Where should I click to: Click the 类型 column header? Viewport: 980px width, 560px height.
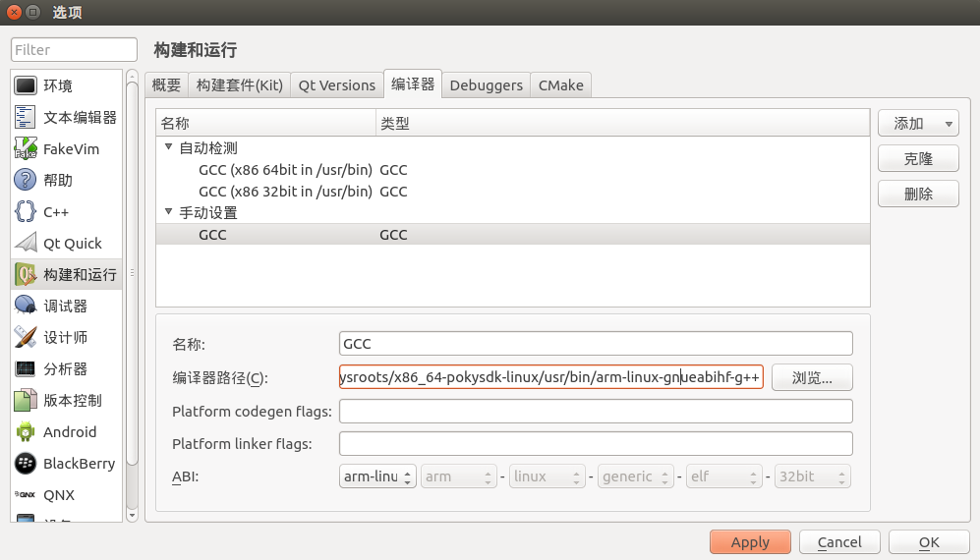[622, 123]
